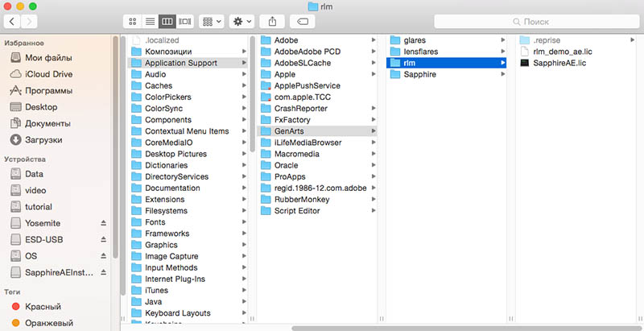Select the Оранжевый orange tag

tap(49, 323)
